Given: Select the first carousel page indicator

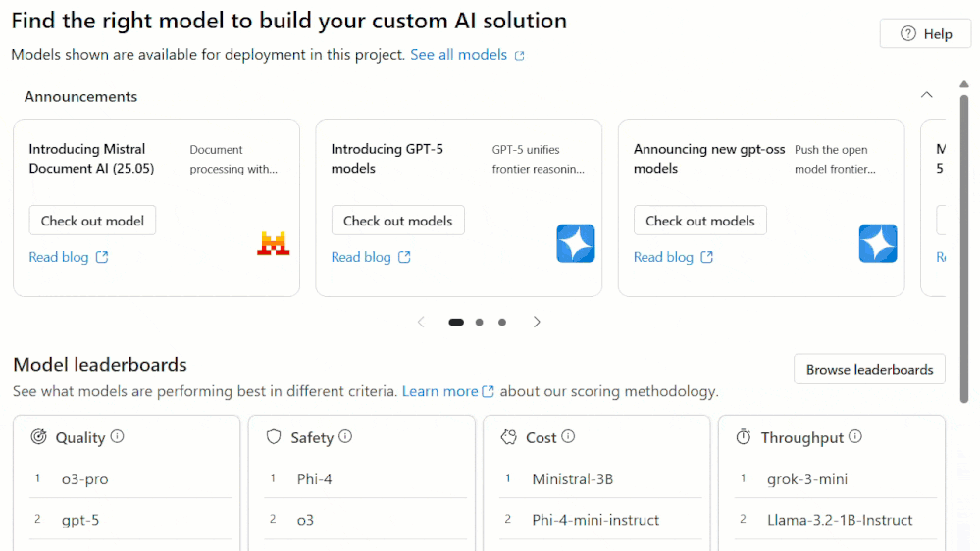Looking at the screenshot, I should [456, 323].
